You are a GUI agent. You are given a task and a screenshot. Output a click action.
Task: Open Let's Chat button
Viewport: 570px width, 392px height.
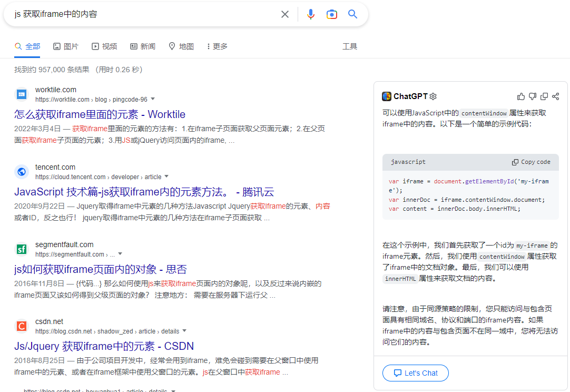[x=416, y=373]
